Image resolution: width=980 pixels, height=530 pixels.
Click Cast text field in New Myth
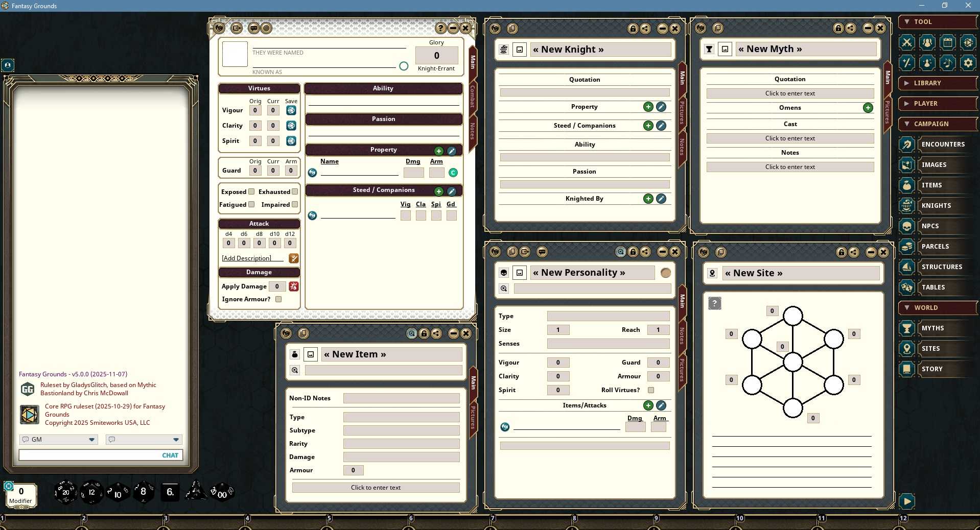click(x=790, y=138)
